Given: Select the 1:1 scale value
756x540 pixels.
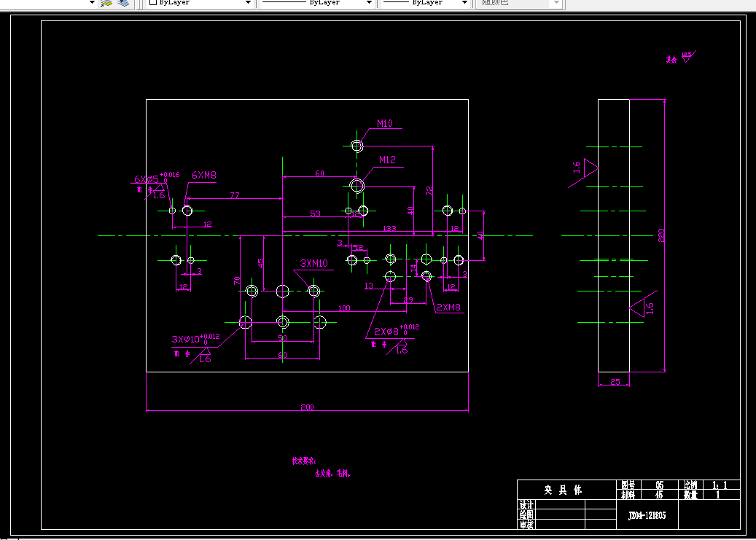Looking at the screenshot, I should [718, 485].
